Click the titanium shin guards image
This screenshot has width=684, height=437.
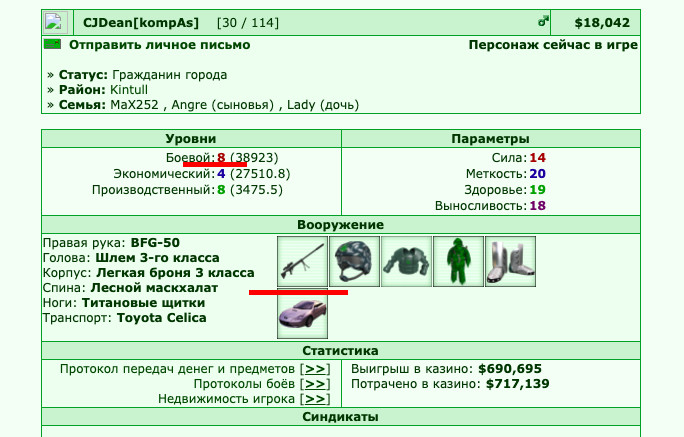pos(510,262)
